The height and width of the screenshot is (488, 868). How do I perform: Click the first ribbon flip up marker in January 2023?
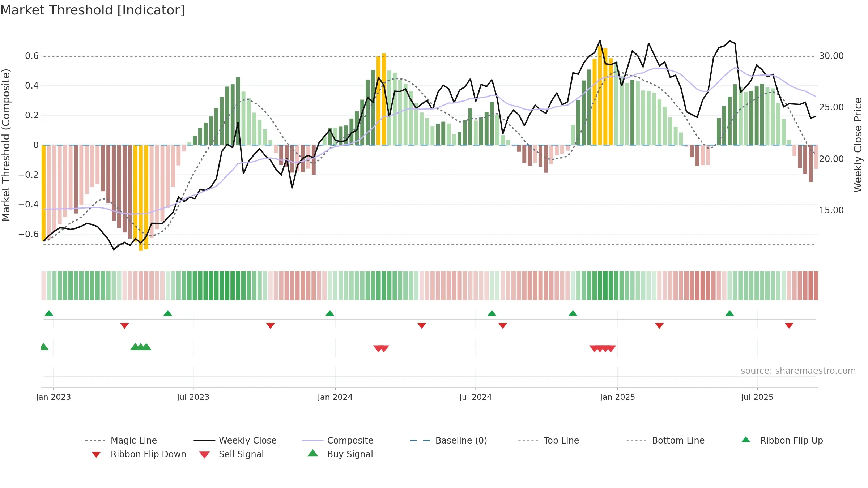49,313
